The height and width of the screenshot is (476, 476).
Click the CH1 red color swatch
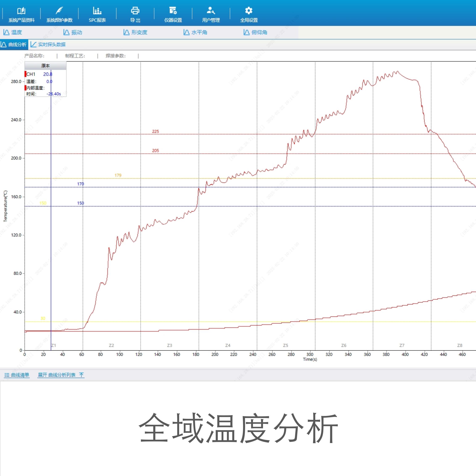pos(25,74)
